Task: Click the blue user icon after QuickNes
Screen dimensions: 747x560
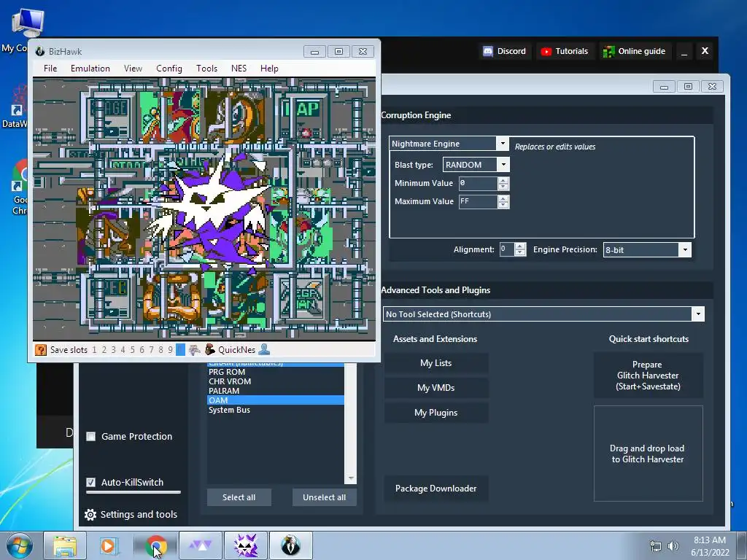Action: [x=264, y=350]
